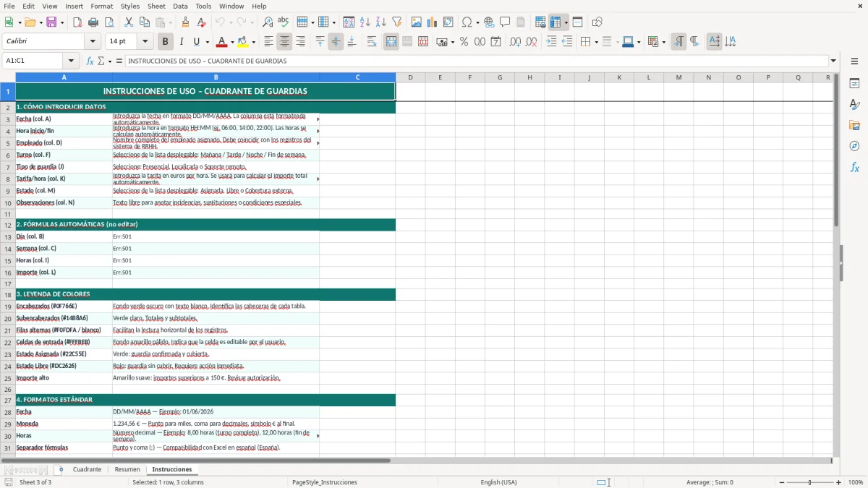The height and width of the screenshot is (488, 868).
Task: Open the Sheet menu
Action: (156, 6)
